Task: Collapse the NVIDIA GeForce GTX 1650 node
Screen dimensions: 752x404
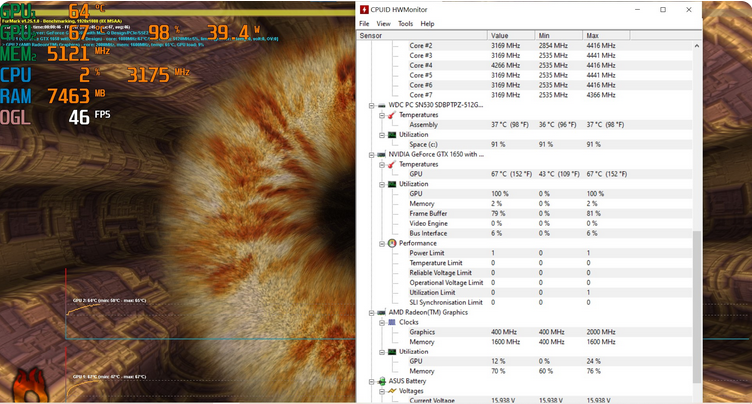Action: tap(371, 154)
